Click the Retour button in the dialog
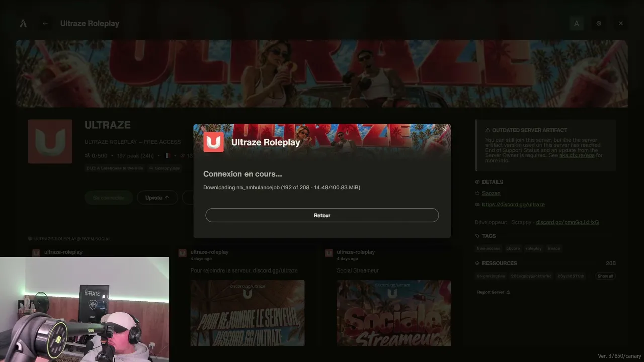The height and width of the screenshot is (362, 644). point(322,215)
